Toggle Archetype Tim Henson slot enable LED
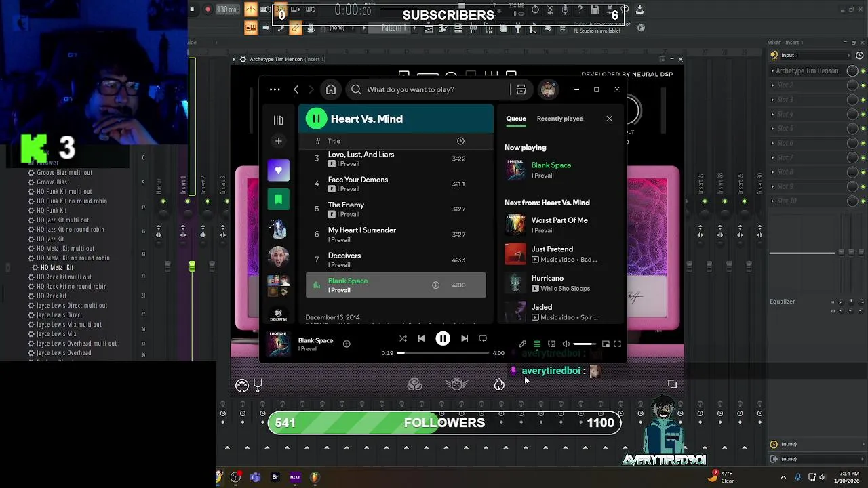 coord(863,70)
